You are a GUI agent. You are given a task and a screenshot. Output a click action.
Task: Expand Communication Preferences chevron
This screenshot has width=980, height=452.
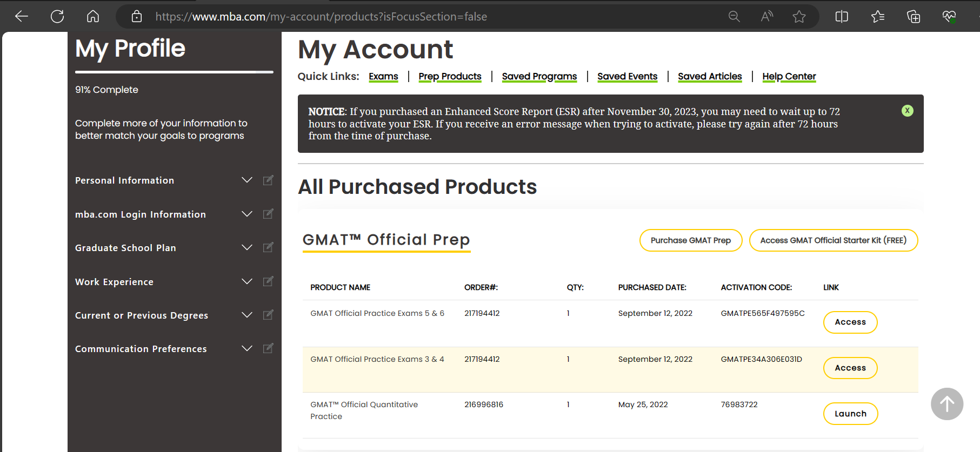pyautogui.click(x=247, y=348)
